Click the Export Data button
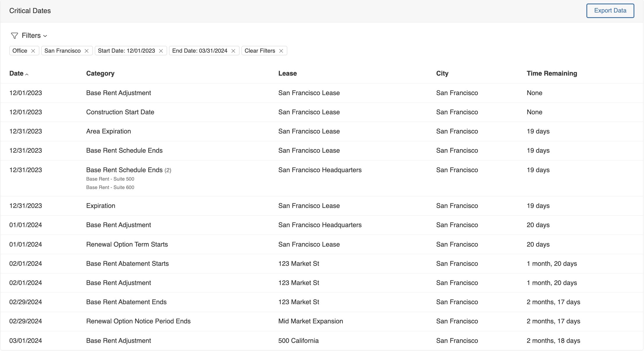This screenshot has width=644, height=351. coord(610,10)
